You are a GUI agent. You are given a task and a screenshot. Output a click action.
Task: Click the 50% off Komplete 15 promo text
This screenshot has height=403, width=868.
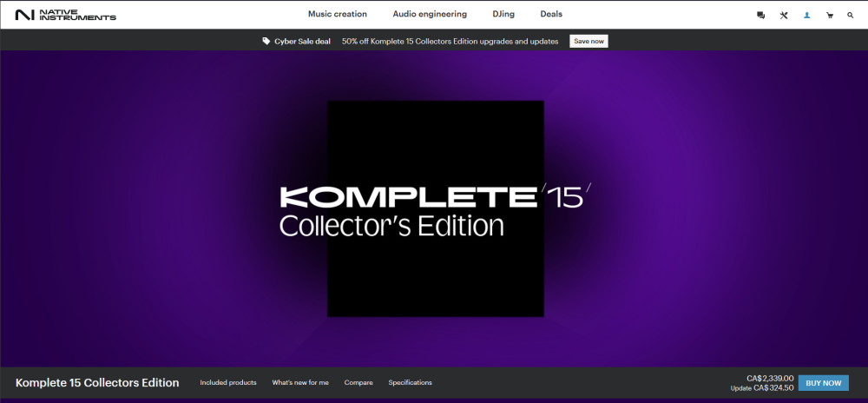[450, 41]
